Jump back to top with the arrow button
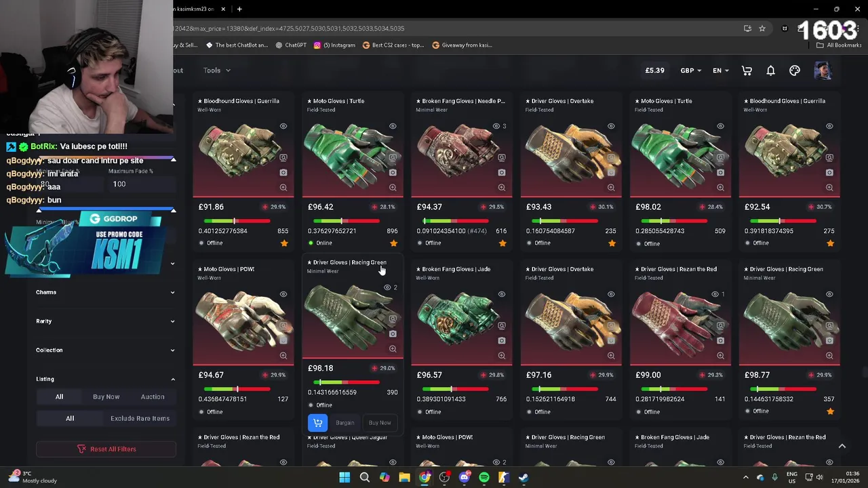 click(x=842, y=446)
